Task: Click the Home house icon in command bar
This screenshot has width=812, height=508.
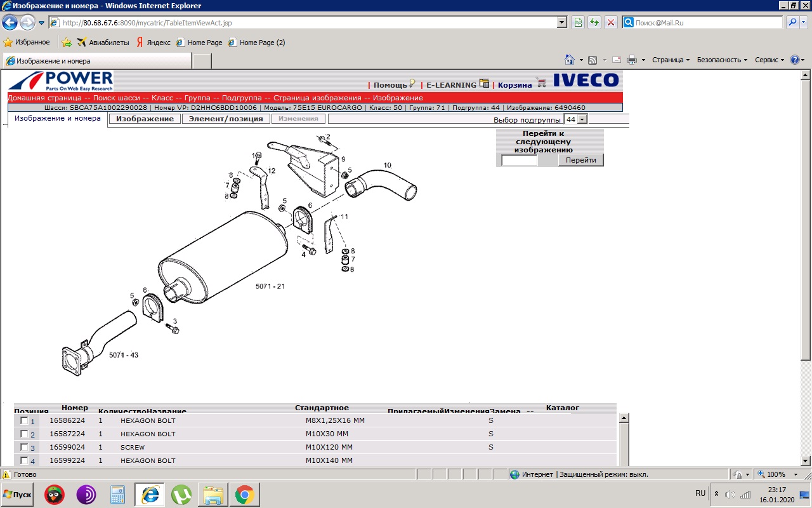Action: (570, 60)
